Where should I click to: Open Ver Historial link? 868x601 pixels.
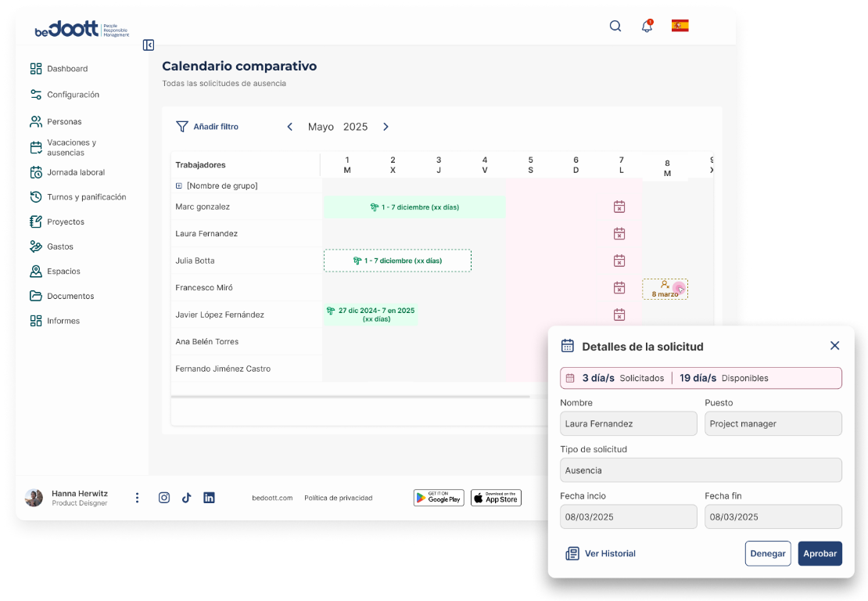point(601,553)
